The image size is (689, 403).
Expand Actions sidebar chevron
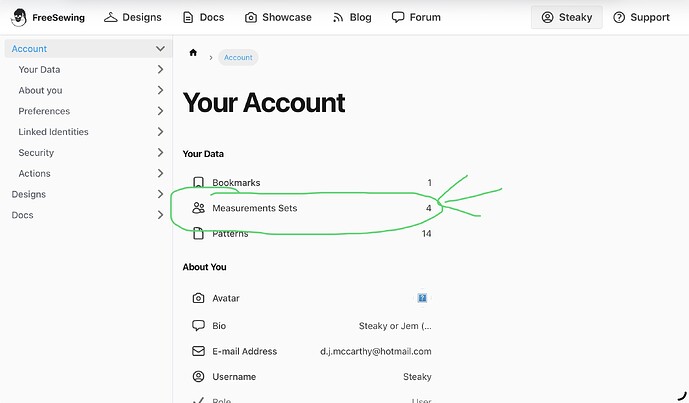tap(160, 174)
